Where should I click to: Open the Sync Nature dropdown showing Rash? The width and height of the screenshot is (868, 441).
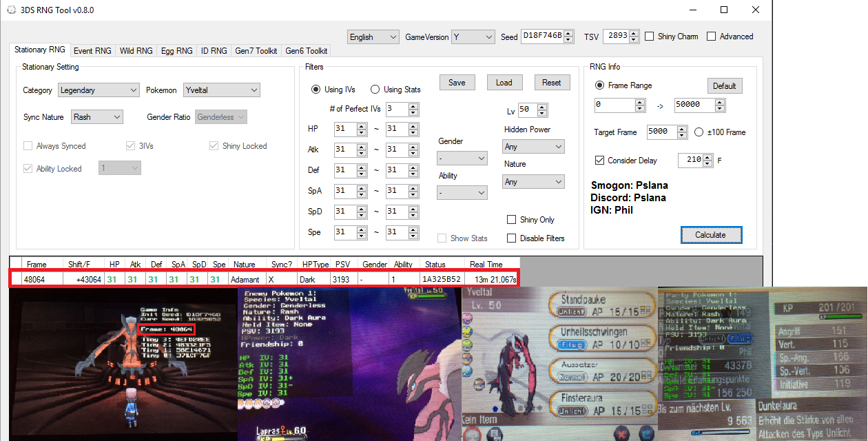[97, 117]
